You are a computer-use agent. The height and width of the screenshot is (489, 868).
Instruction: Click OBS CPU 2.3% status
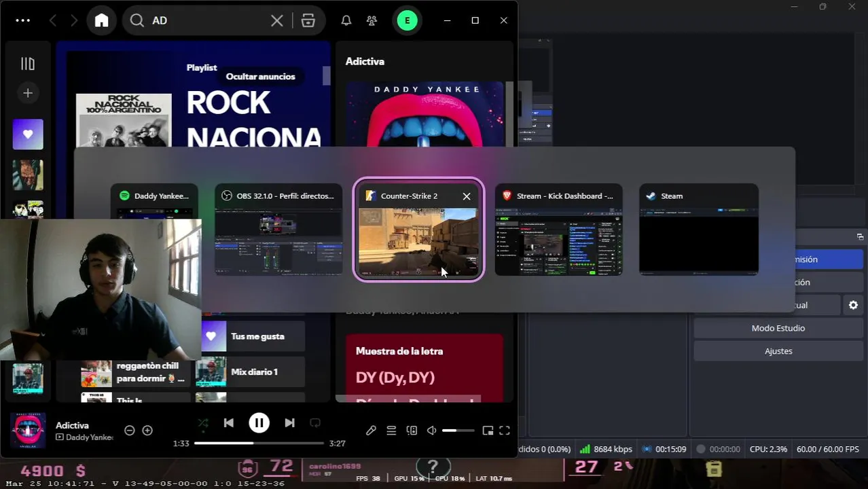pos(768,450)
